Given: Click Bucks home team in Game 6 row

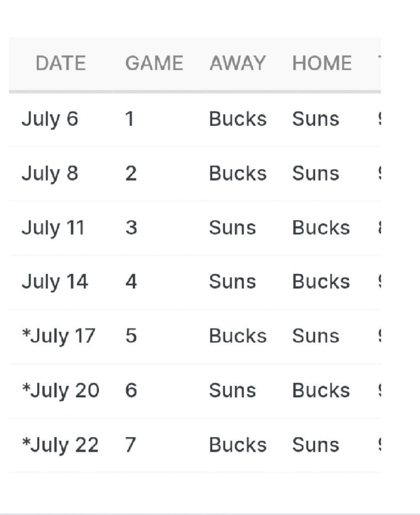Looking at the screenshot, I should pyautogui.click(x=321, y=391).
